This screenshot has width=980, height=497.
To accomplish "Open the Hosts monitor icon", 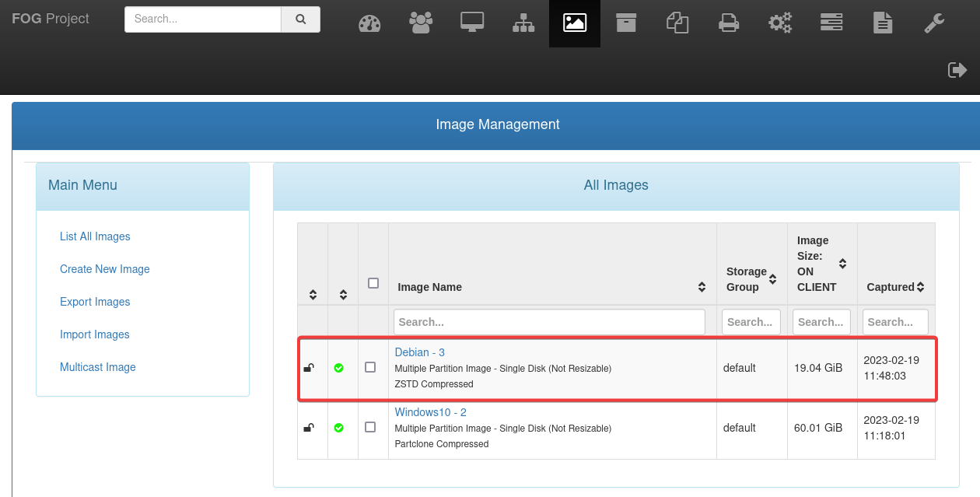I will click(x=472, y=23).
